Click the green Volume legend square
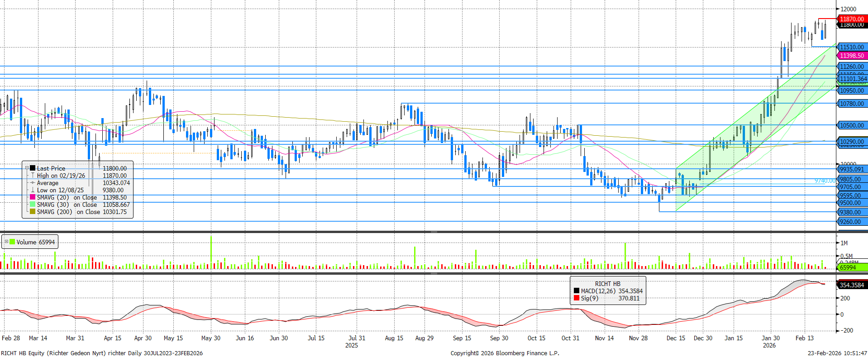Screen dimensions: 868x357 point(12,242)
